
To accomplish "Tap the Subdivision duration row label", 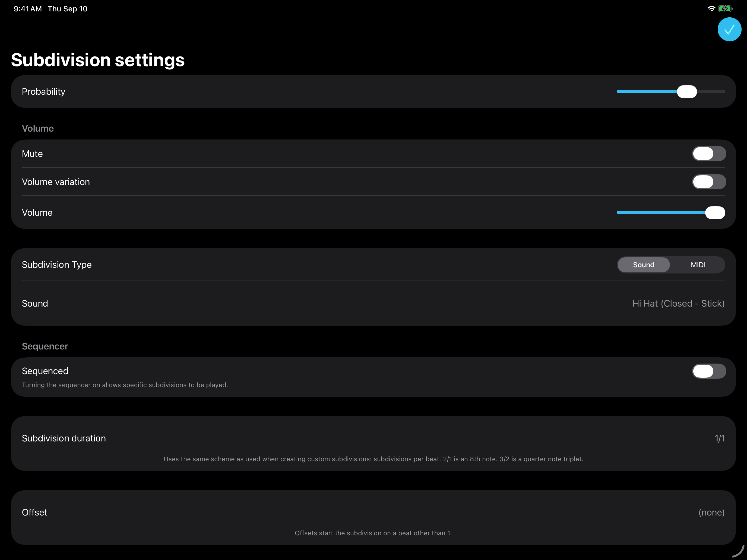I will pos(64,438).
